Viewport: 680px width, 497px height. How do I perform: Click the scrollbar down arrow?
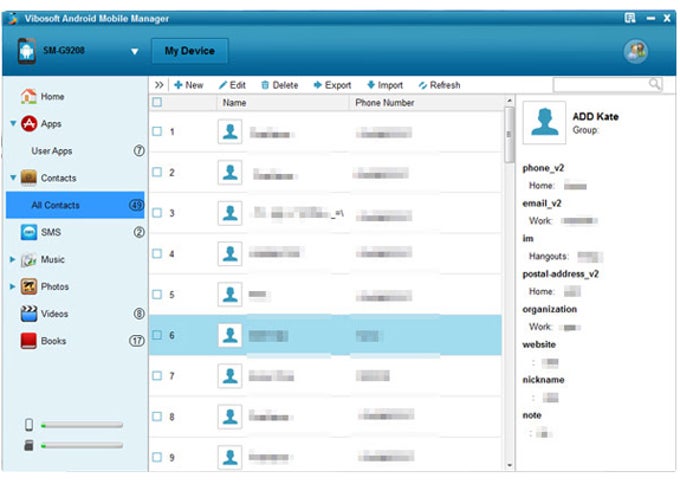click(510, 465)
